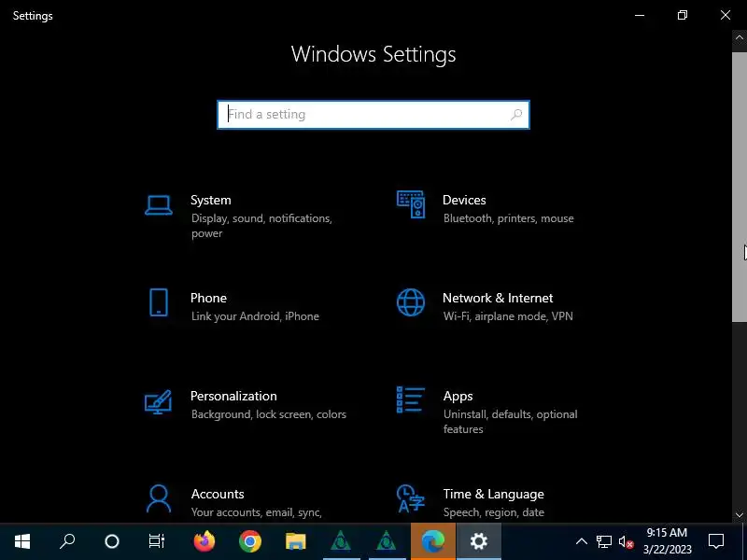Open the Action Center notifications icon

tap(716, 541)
